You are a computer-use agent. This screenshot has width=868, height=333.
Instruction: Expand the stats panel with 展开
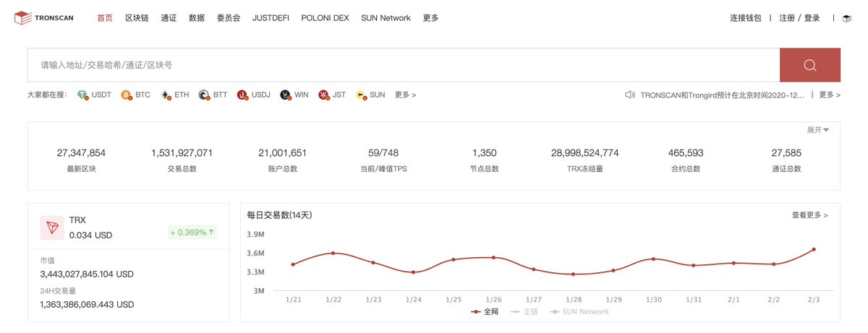[x=818, y=130]
